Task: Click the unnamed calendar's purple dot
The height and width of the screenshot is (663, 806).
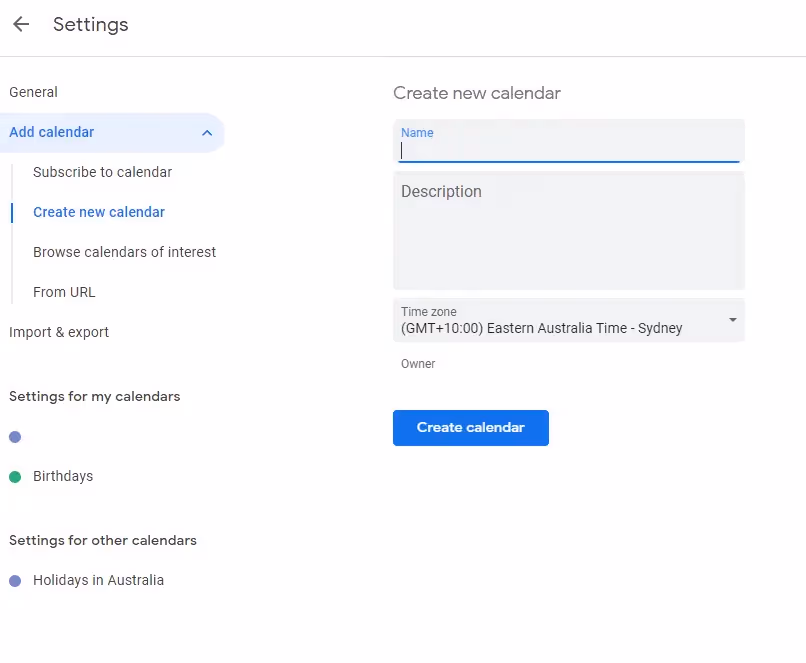Action: coord(15,437)
